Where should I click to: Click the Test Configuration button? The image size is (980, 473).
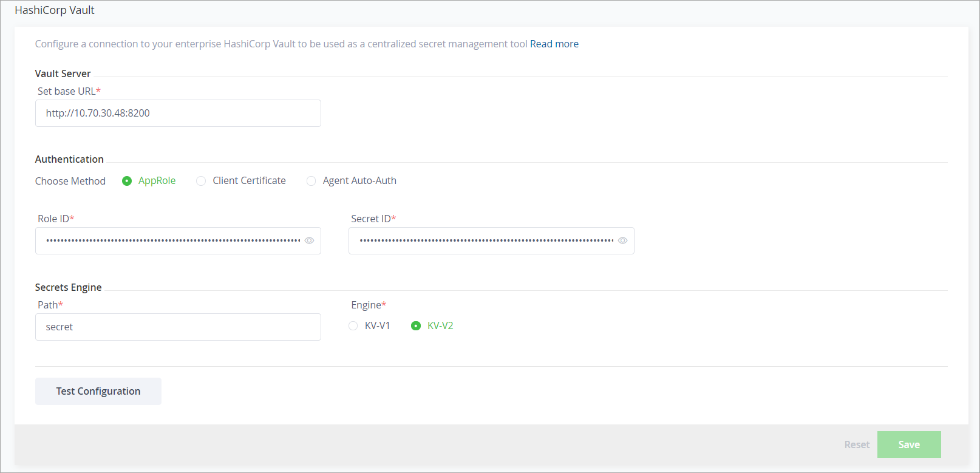pos(98,391)
